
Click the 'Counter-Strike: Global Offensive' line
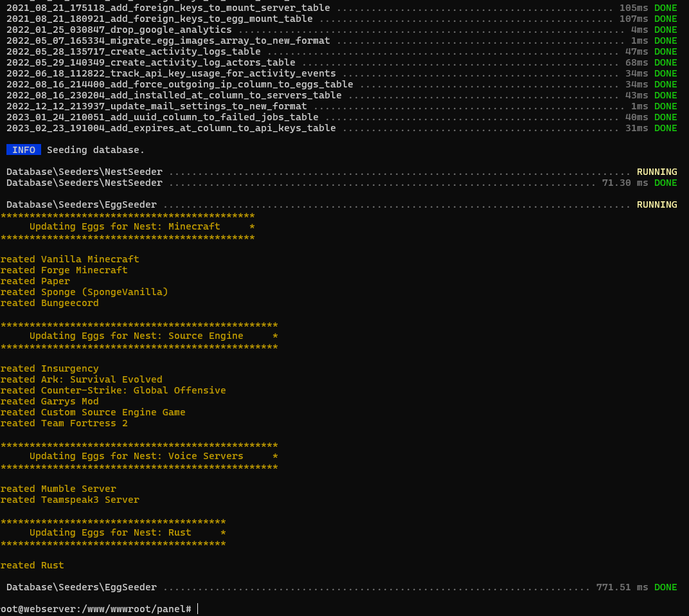(x=133, y=390)
